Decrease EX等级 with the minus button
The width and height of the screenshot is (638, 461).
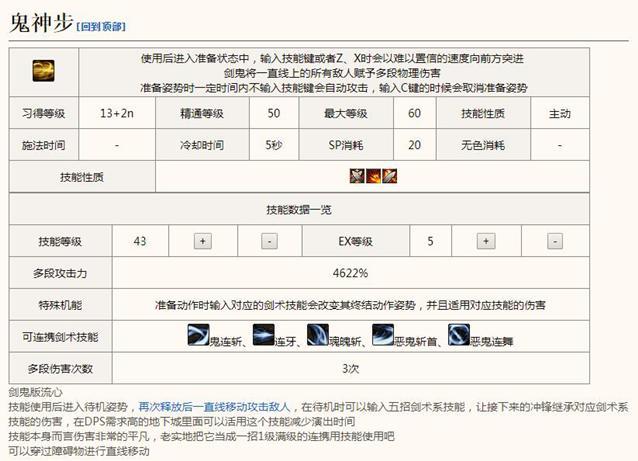[x=555, y=241]
